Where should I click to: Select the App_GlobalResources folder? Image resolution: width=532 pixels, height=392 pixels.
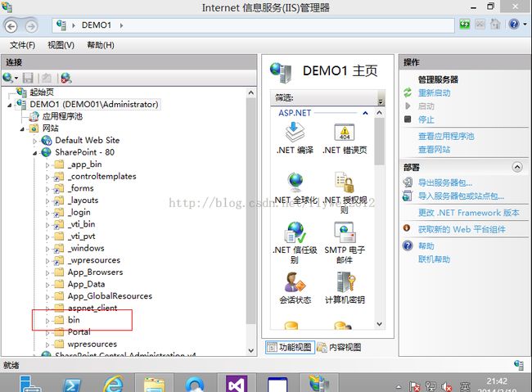(x=110, y=296)
